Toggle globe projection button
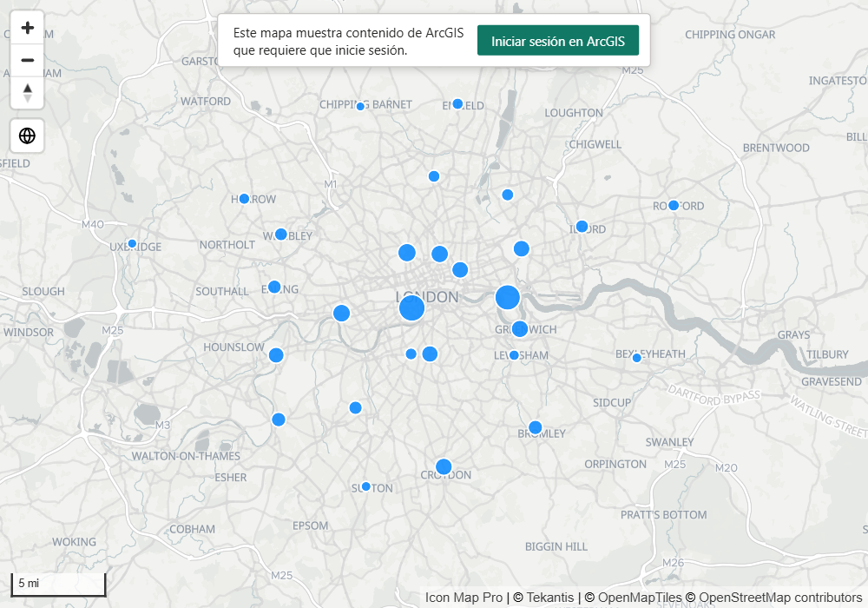The height and width of the screenshot is (608, 868). (27, 135)
